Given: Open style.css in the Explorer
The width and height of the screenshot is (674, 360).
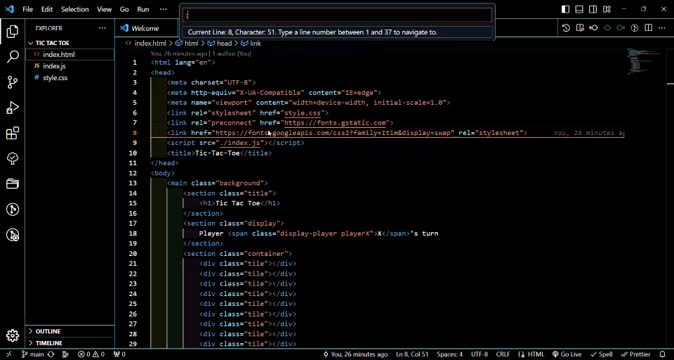Looking at the screenshot, I should (55, 78).
